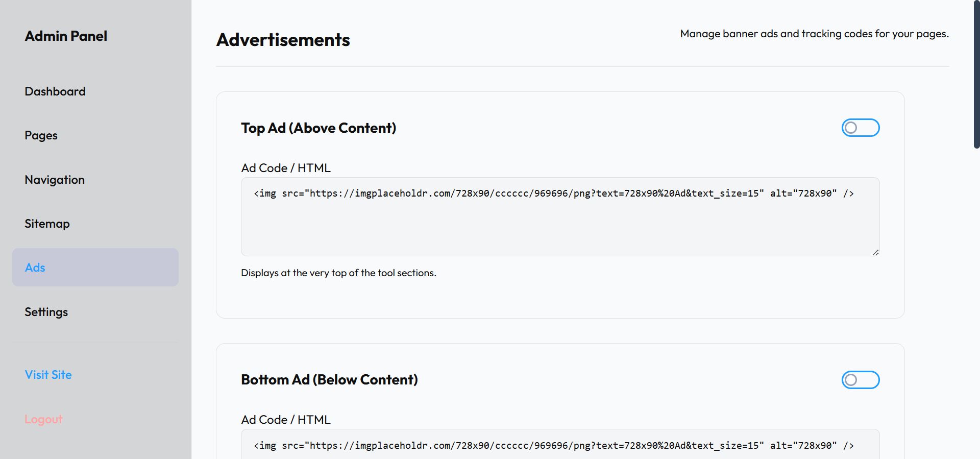Click into the Bottom Ad code field
The width and height of the screenshot is (980, 459).
pyautogui.click(x=560, y=446)
